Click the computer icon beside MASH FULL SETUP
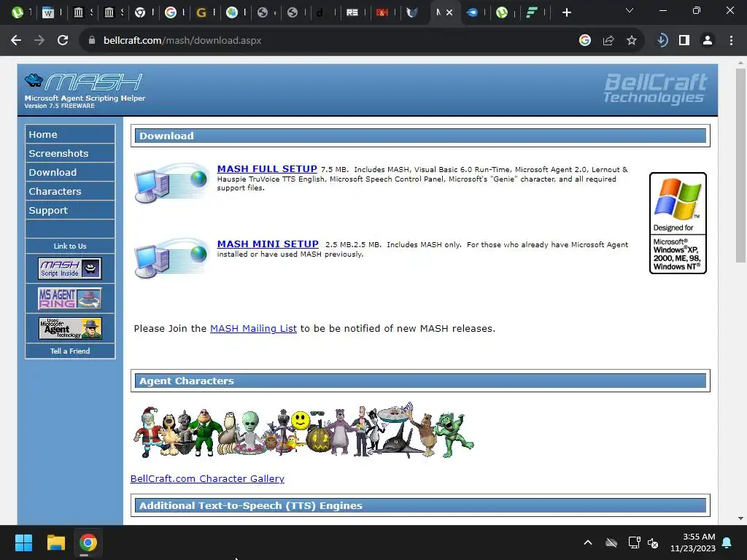 click(171, 183)
